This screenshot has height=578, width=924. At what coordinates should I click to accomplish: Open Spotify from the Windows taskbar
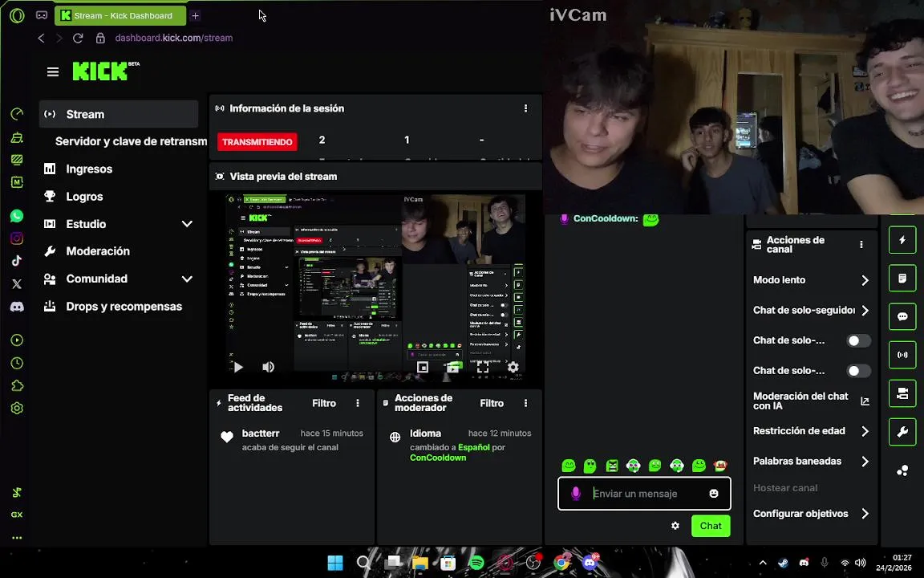tap(476, 563)
